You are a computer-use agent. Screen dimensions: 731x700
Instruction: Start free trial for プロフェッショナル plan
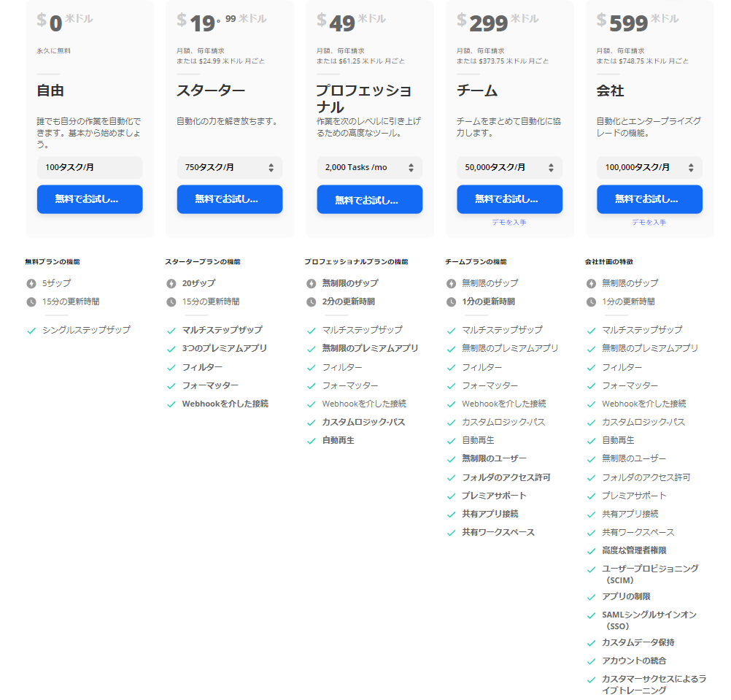point(369,199)
